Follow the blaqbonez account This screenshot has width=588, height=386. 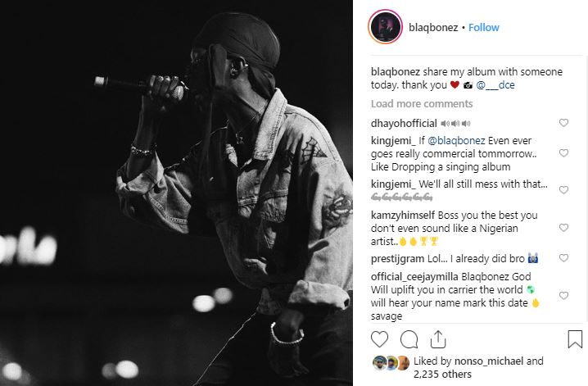[x=484, y=27]
